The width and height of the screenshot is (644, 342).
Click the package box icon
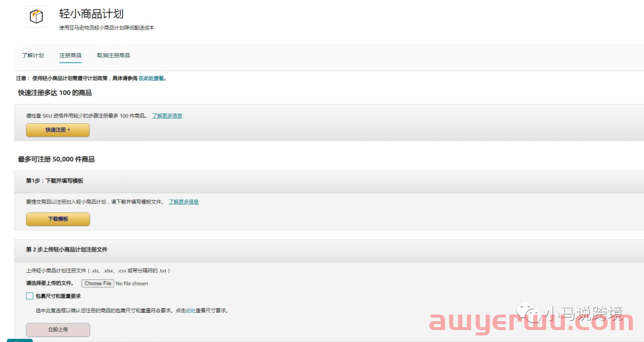point(36,17)
